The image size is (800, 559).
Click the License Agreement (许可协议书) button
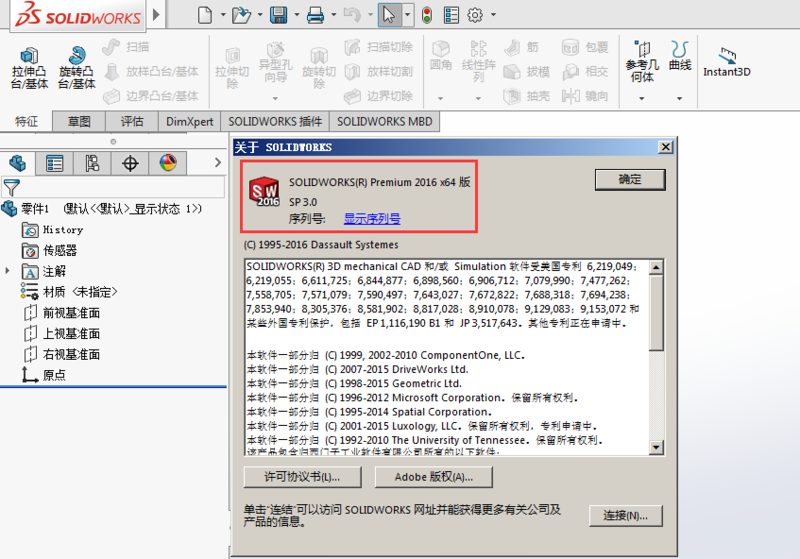(303, 477)
